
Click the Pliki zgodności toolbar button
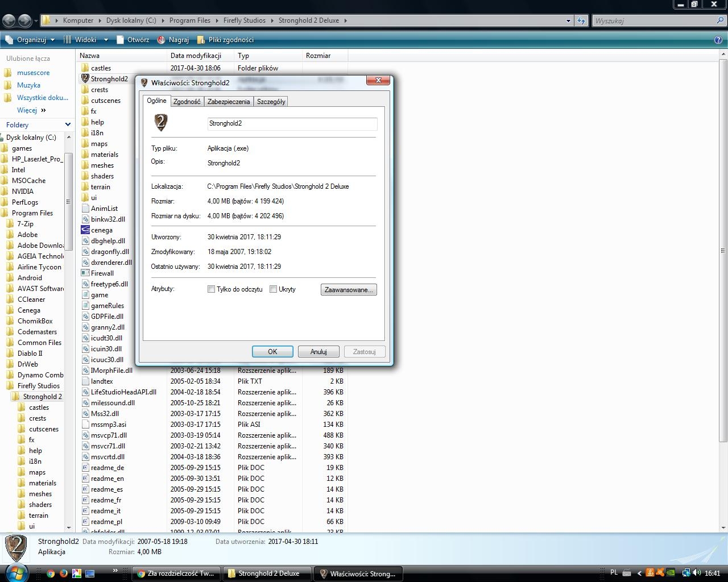[225, 40]
